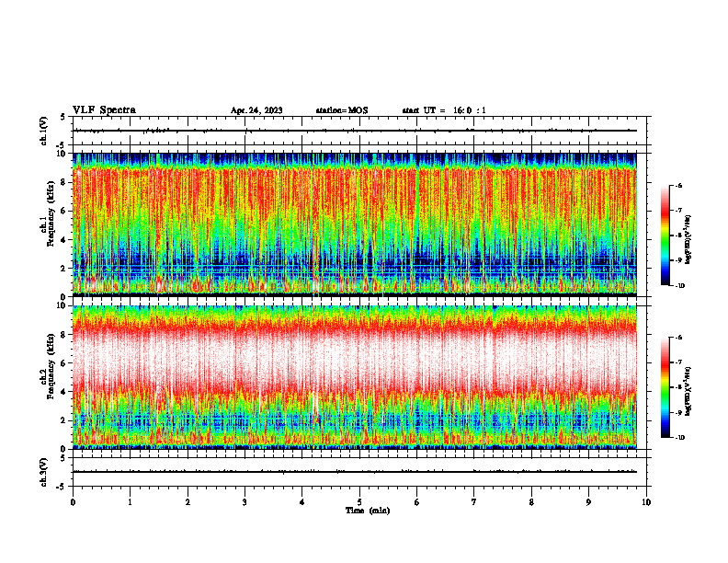
Task: Click the ch.1 spectrogram panel
Action: point(355,224)
